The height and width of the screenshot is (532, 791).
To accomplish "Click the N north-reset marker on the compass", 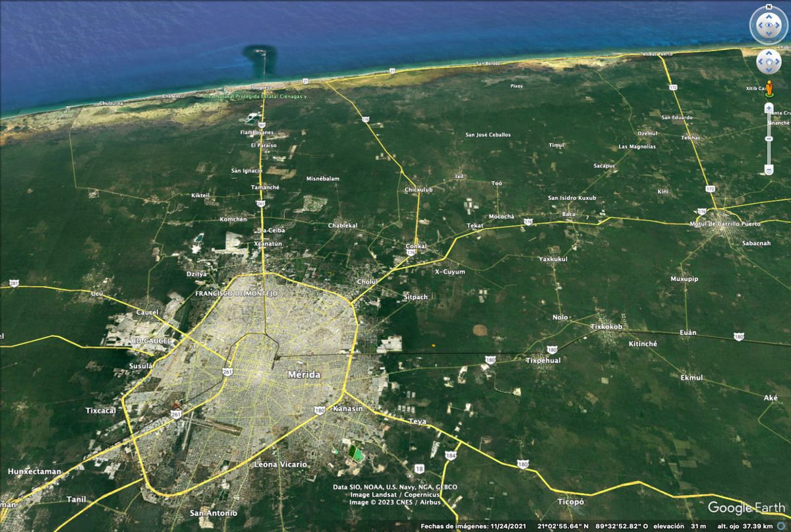I will tap(769, 7).
